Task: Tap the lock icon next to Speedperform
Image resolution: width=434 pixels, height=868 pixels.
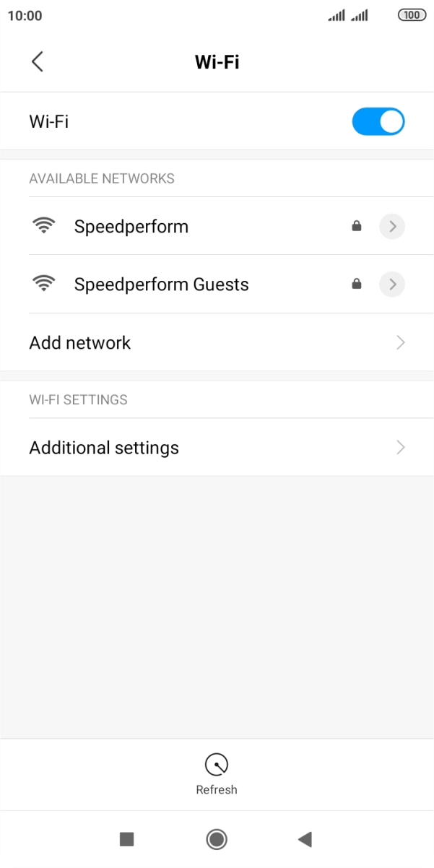Action: (357, 226)
